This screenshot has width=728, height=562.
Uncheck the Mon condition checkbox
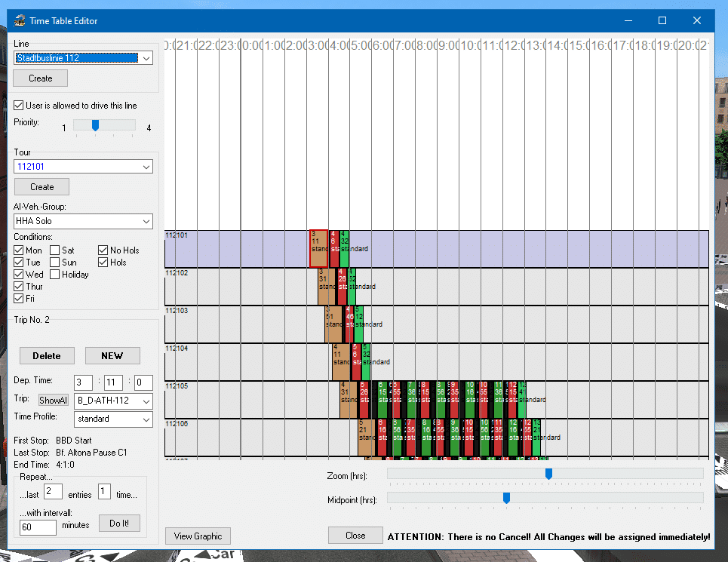point(20,250)
